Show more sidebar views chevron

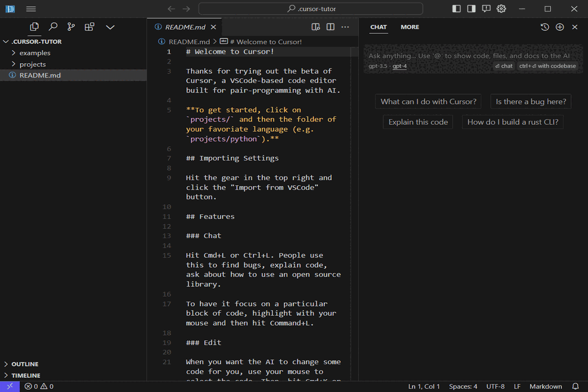(x=110, y=27)
